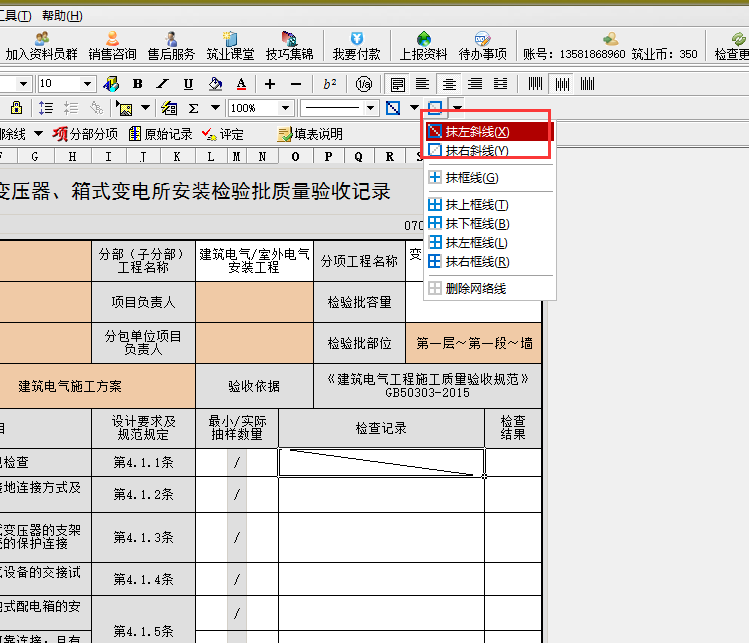
Task: Click the 检查记录 cell with diagonal line
Action: [381, 462]
